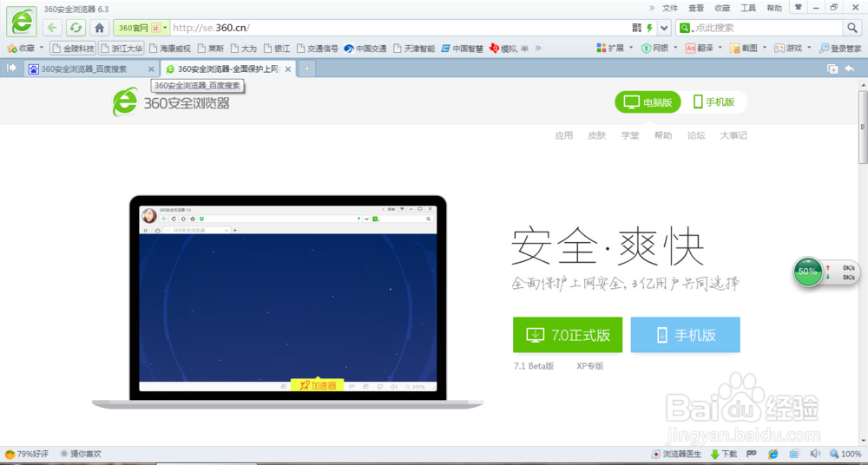This screenshot has height=465, width=868.
Task: Reload the page with the refresh button
Action: [x=76, y=27]
